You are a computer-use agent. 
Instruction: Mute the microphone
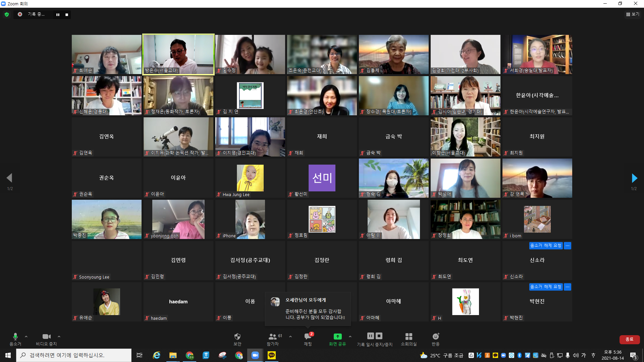click(x=15, y=337)
